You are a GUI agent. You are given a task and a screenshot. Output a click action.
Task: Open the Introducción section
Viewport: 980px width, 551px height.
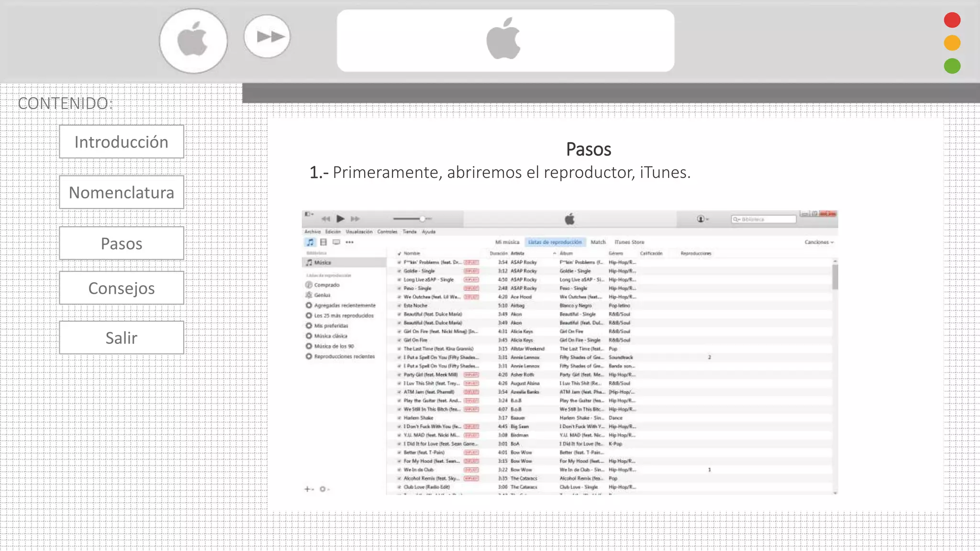pos(122,142)
